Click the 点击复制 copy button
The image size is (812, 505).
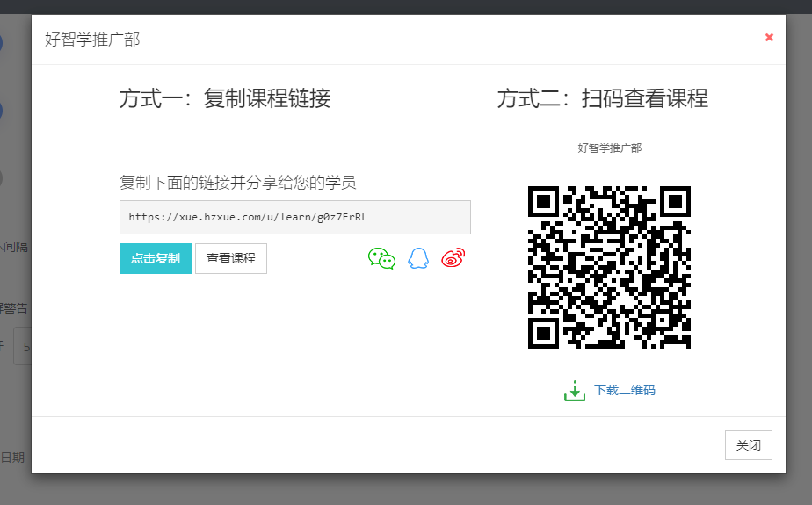(156, 258)
